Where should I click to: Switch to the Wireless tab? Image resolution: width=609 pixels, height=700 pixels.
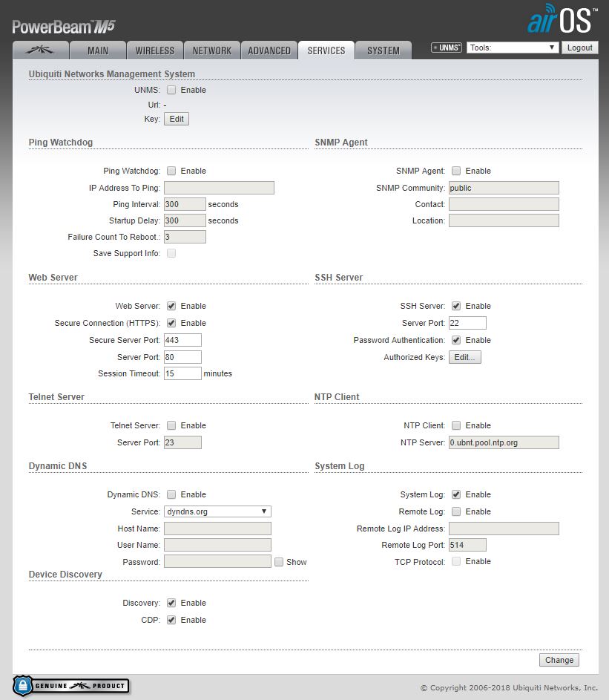pos(155,50)
